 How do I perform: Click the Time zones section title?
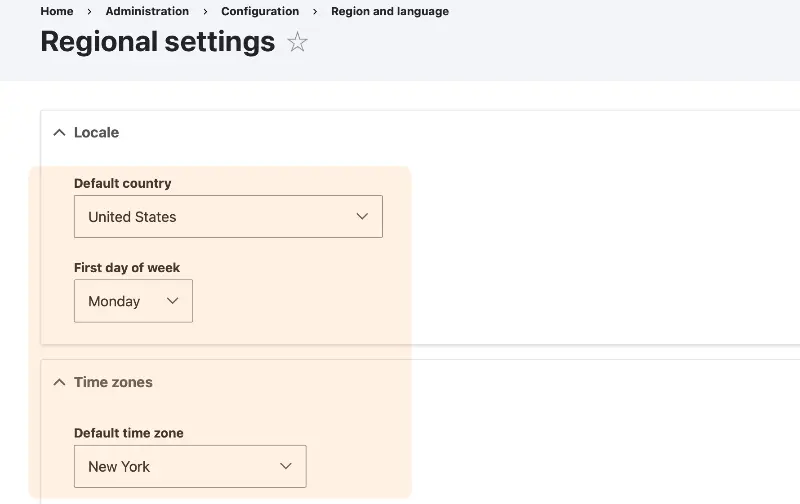click(x=113, y=382)
